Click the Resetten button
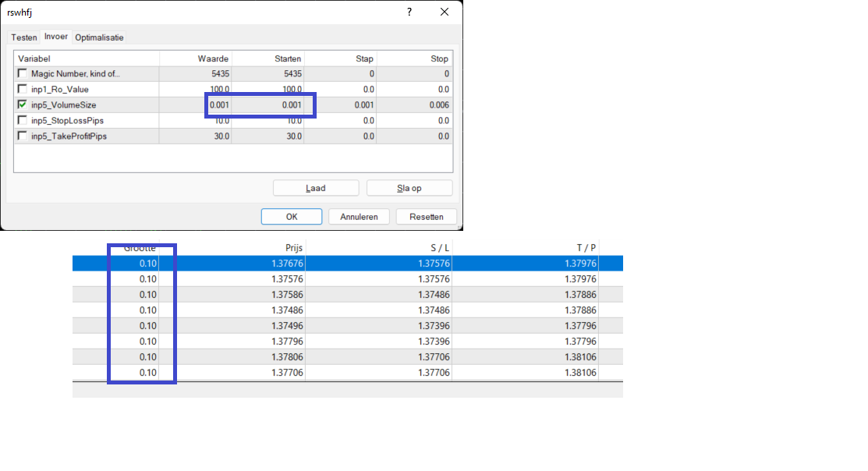The height and width of the screenshot is (471, 868). tap(427, 217)
